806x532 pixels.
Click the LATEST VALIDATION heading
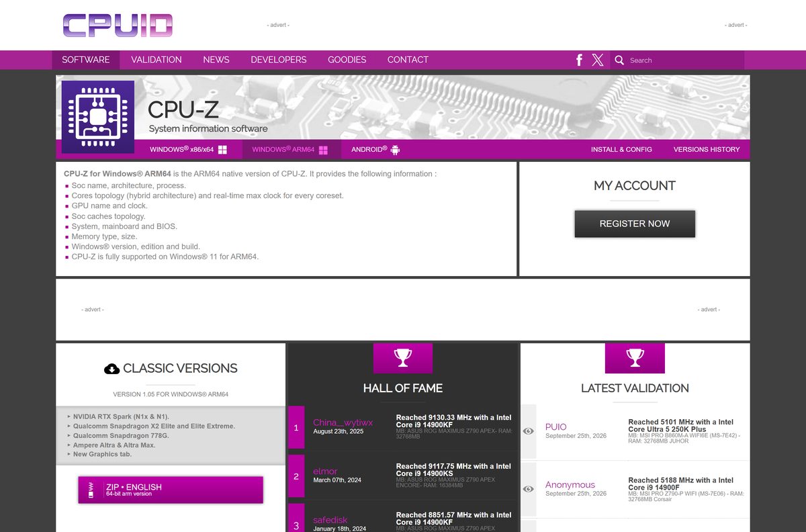point(635,388)
